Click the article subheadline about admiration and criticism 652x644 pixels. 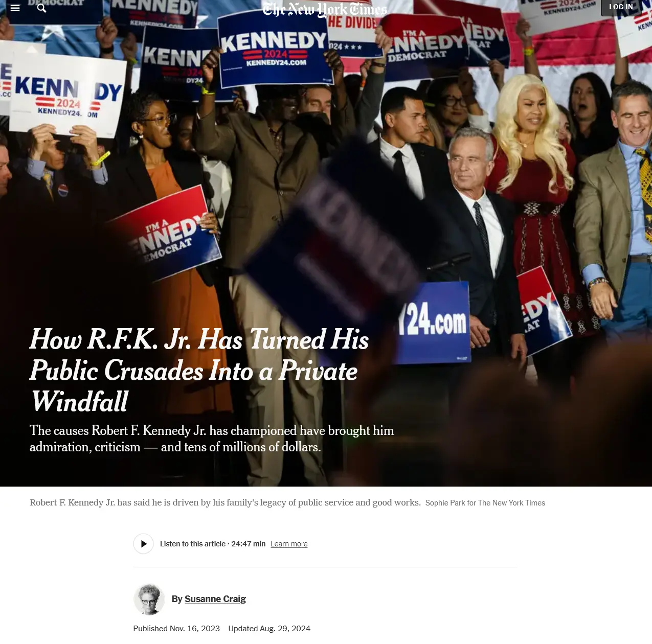coord(212,439)
